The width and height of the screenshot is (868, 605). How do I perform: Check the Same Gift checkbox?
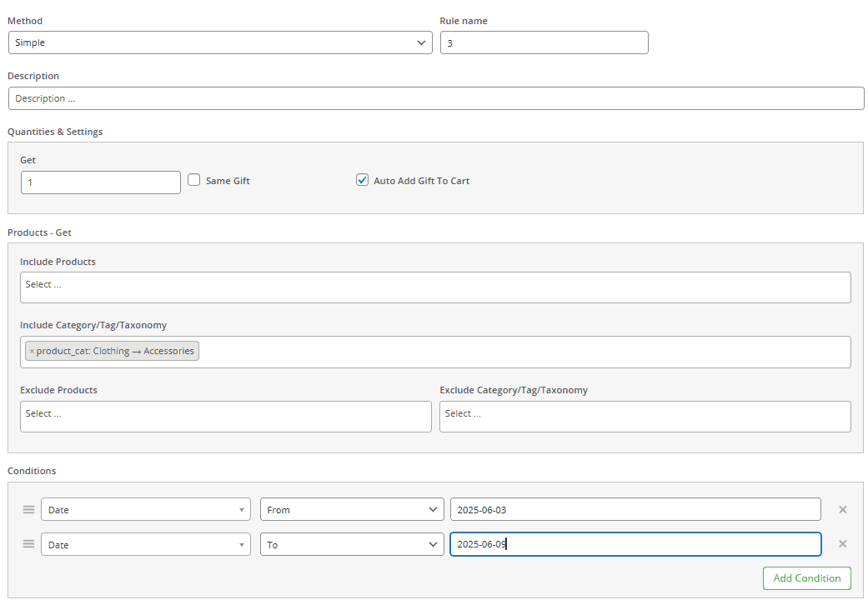click(x=193, y=179)
